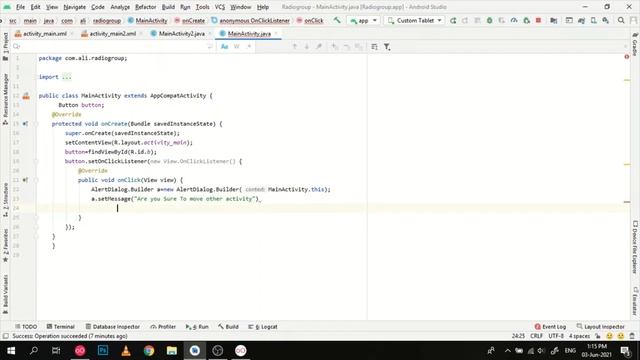Open the Layout Inspector panel
The image size is (640, 360).
point(600,327)
